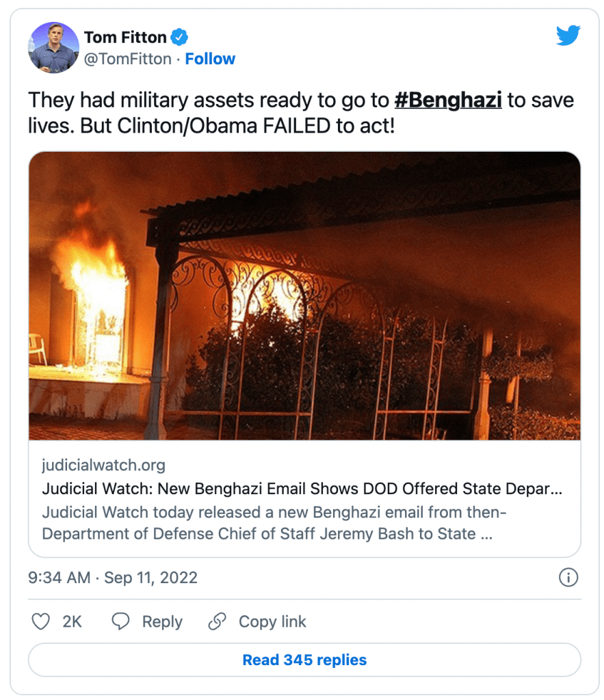Open Tom Fitton's profile picture
This screenshot has width=604, height=700.
pyautogui.click(x=49, y=46)
